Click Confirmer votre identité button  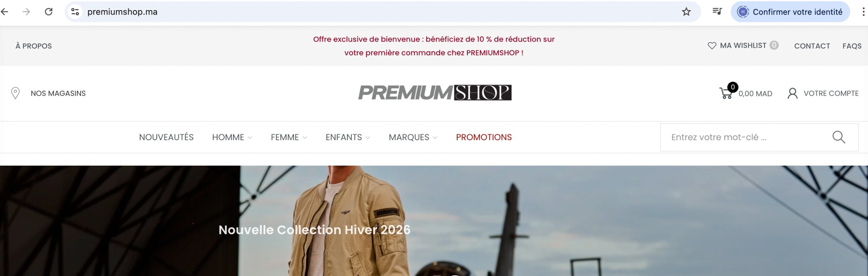click(x=790, y=12)
